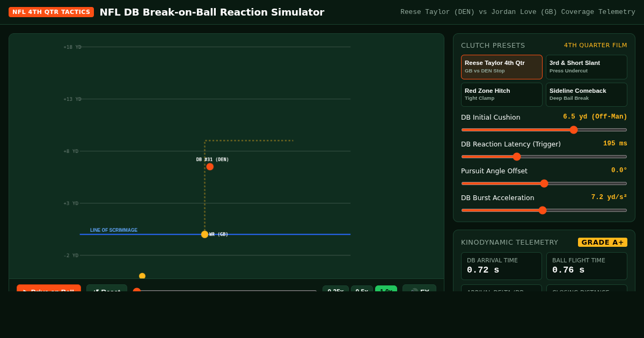Click the +8 YD field marker label
Screen dimensions: 644x338
pos(71,151)
